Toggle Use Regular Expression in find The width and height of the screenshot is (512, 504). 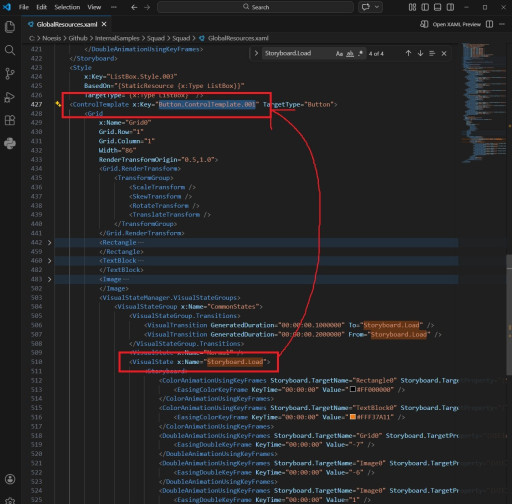360,54
